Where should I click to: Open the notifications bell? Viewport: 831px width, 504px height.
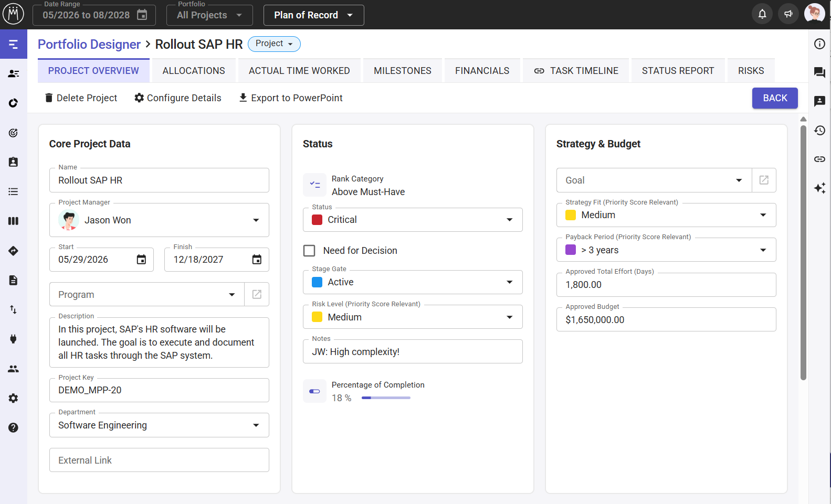click(762, 14)
